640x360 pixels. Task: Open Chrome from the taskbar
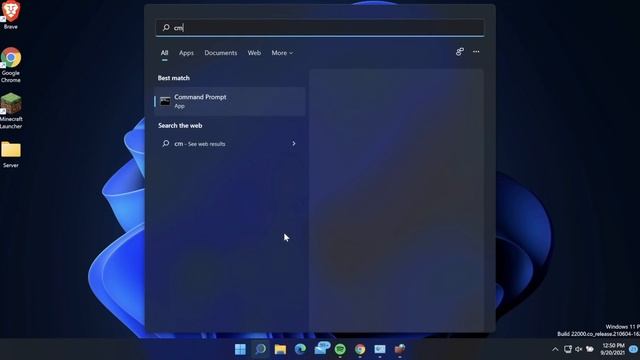pyautogui.click(x=360, y=349)
